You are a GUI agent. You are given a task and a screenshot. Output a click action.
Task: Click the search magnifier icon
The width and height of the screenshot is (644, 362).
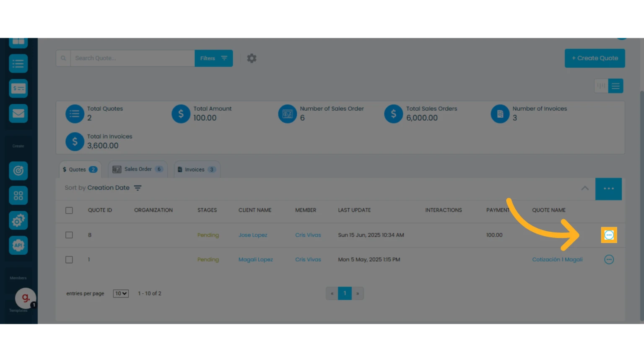63,58
